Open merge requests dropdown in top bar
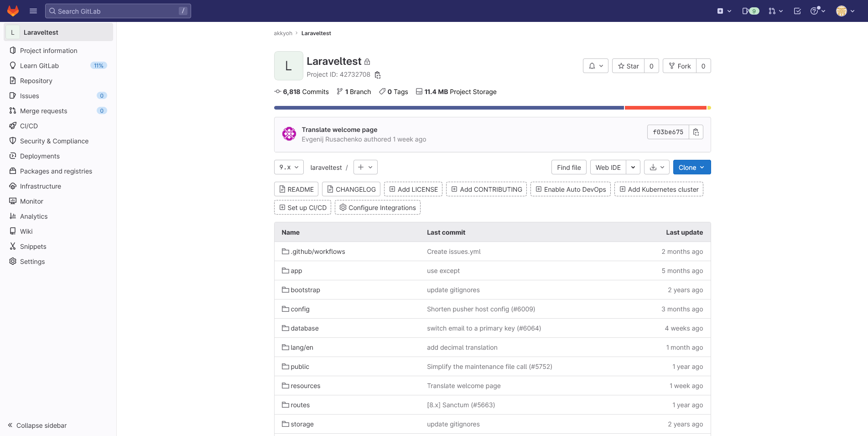This screenshot has width=868, height=436. pyautogui.click(x=775, y=11)
